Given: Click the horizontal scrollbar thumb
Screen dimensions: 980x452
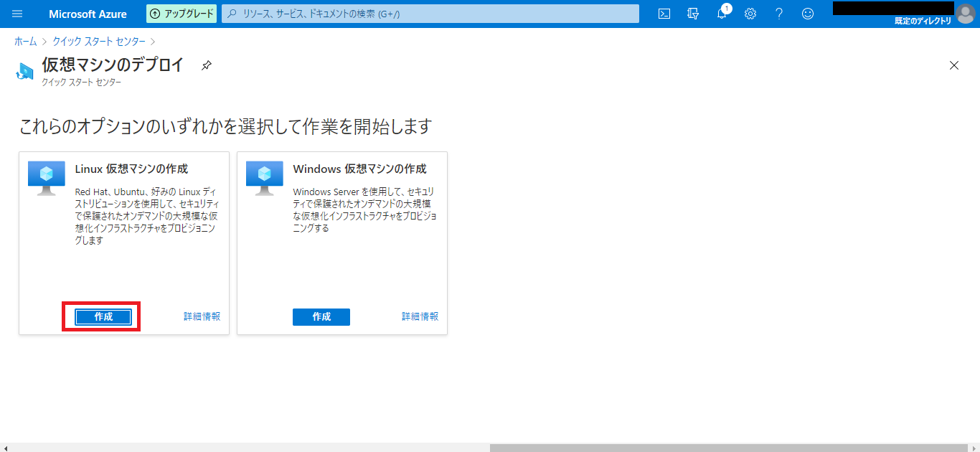Looking at the screenshot, I should click(729, 448).
